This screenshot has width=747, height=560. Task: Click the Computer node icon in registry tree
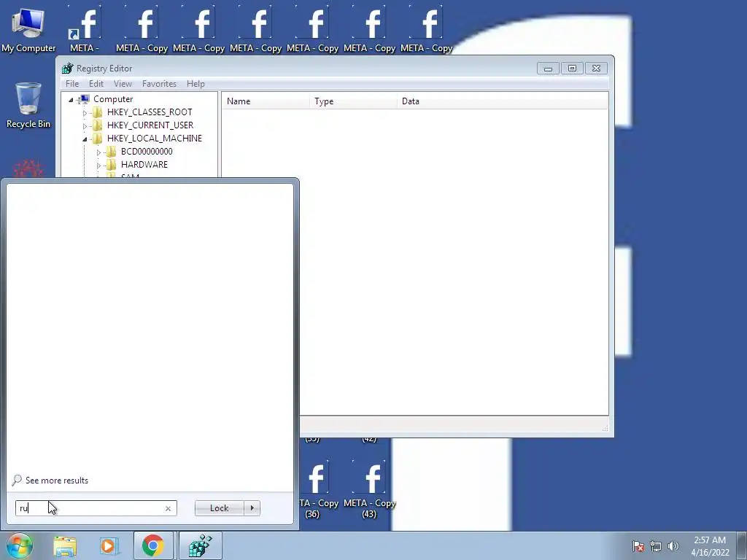click(83, 99)
